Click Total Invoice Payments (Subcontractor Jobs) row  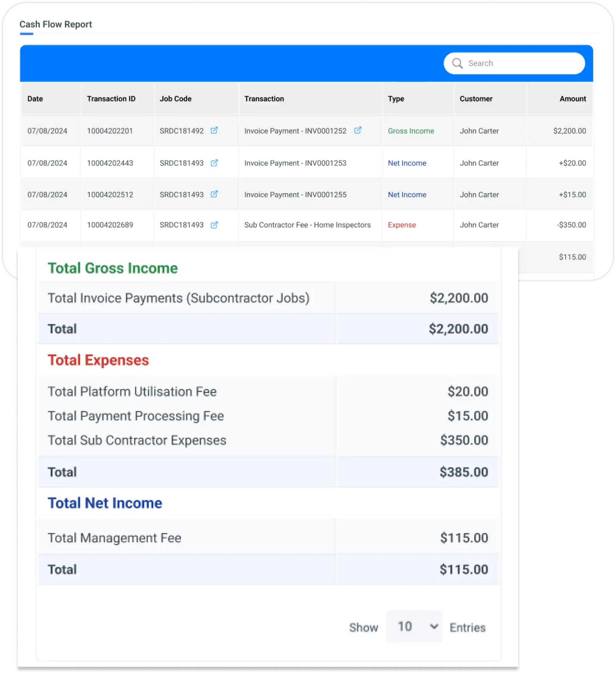coord(268,298)
